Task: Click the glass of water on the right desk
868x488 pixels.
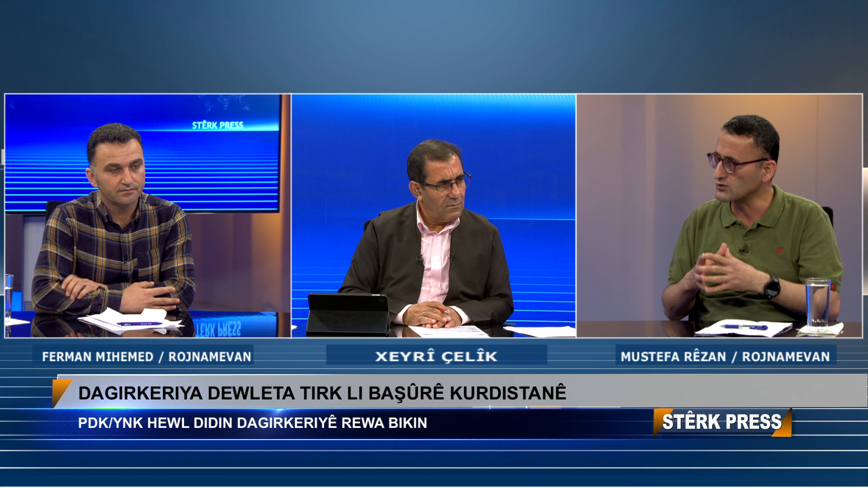Action: [x=817, y=305]
